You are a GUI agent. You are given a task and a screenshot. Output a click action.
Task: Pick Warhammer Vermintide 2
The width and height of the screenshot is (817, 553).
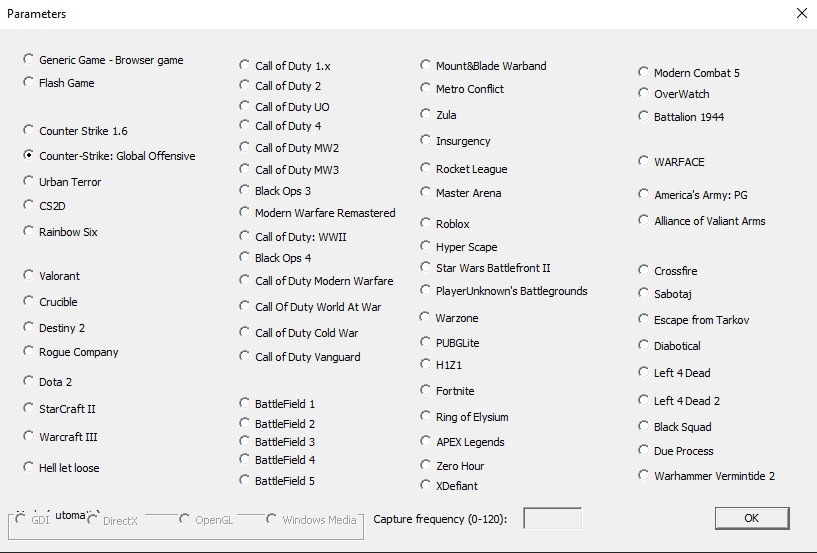pos(644,475)
